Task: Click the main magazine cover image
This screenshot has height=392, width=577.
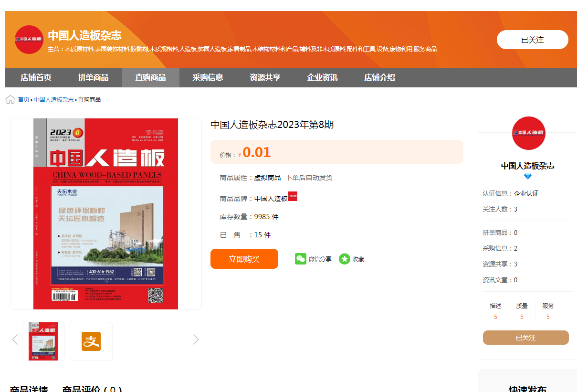Action: pos(106,214)
